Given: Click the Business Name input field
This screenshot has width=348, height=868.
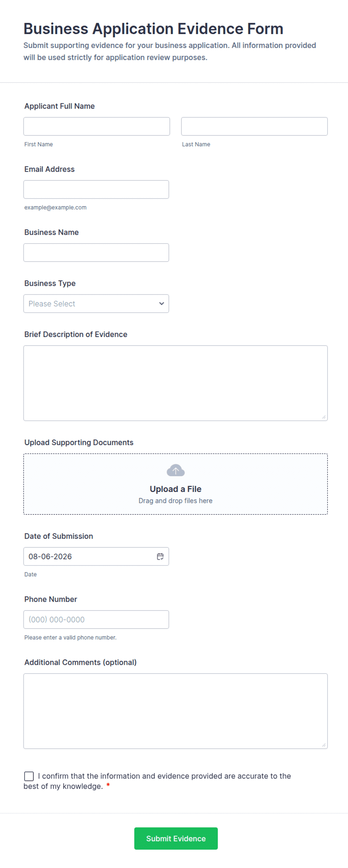Looking at the screenshot, I should [x=96, y=253].
